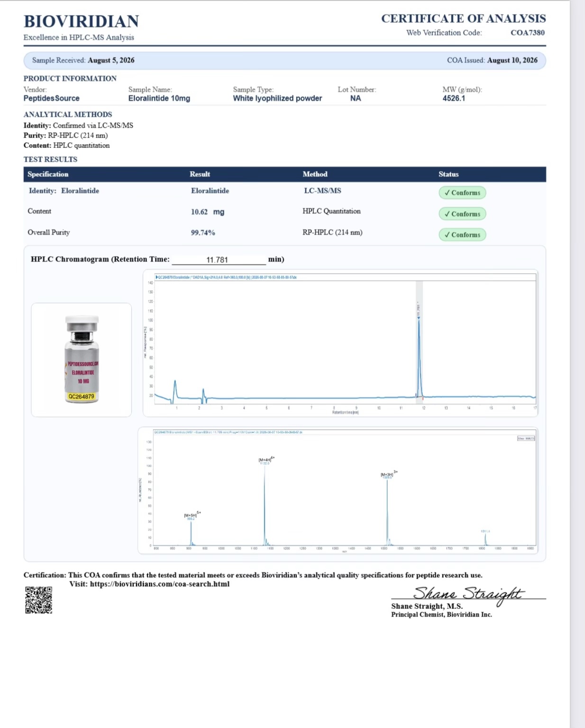Viewport: 585px width, 728px height.
Task: Select the Conforms badge in the Overall Purity row
Action: coord(462,235)
